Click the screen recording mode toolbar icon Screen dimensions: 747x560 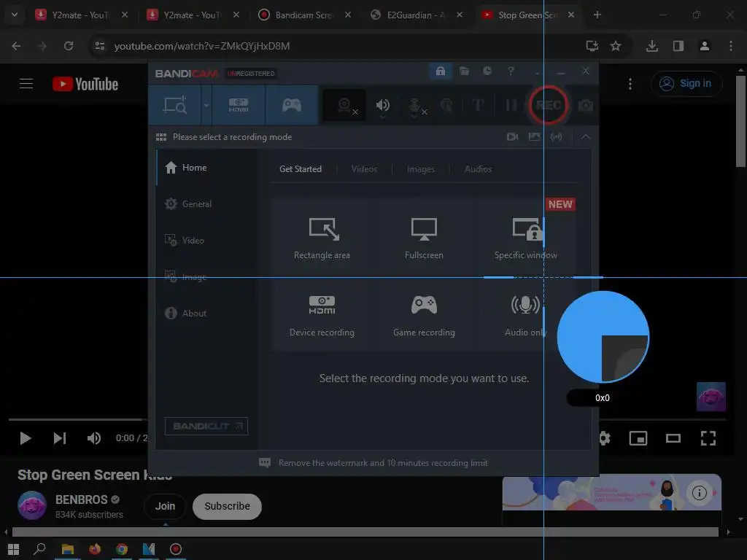pos(175,105)
